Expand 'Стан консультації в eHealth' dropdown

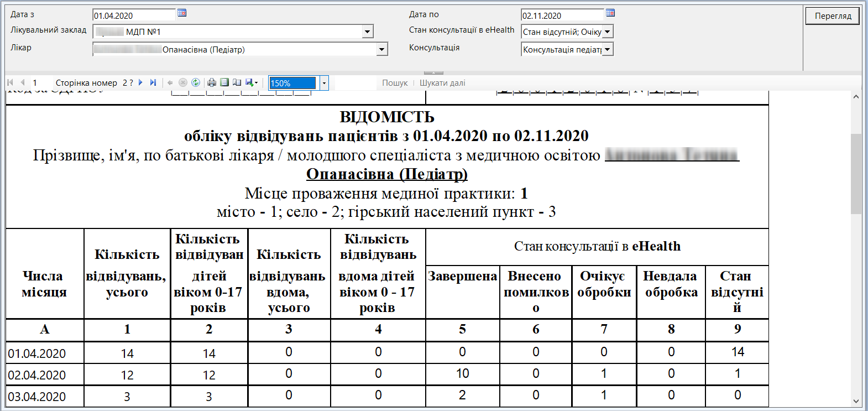click(x=608, y=32)
